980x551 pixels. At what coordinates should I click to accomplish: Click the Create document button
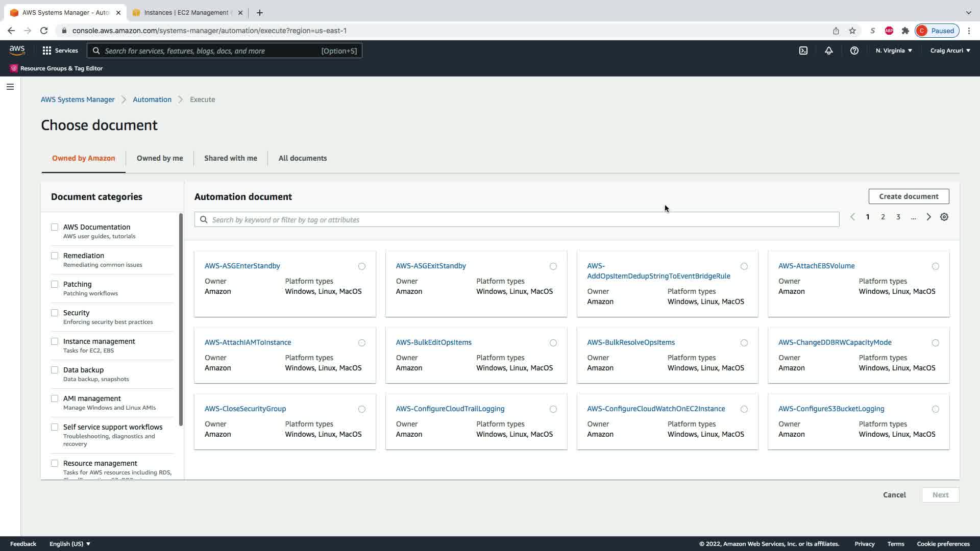[909, 196]
